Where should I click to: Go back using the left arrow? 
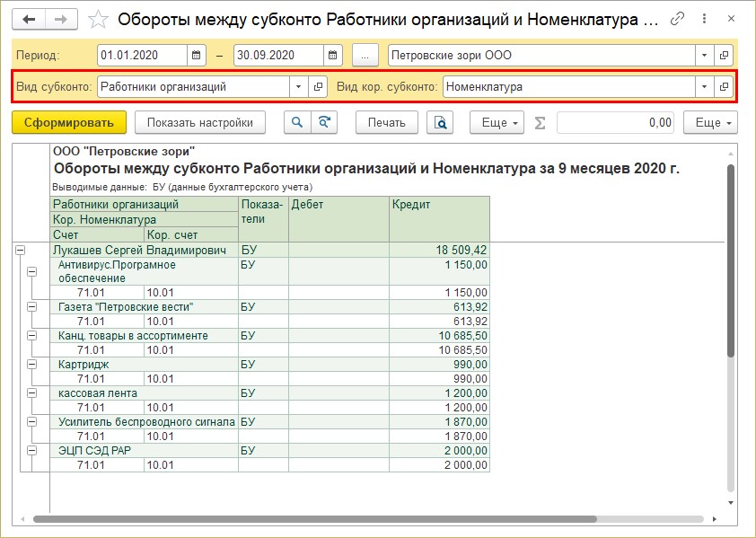(30, 19)
